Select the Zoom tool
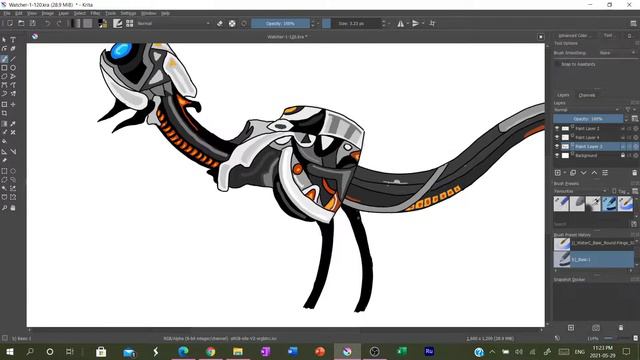The height and width of the screenshot is (360, 640). pyautogui.click(x=4, y=208)
